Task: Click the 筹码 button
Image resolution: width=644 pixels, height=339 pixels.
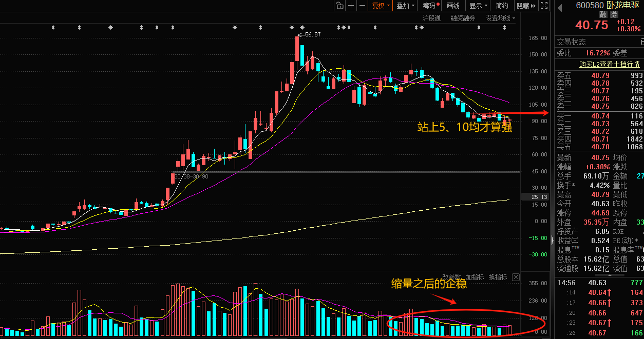Action: tap(430, 6)
